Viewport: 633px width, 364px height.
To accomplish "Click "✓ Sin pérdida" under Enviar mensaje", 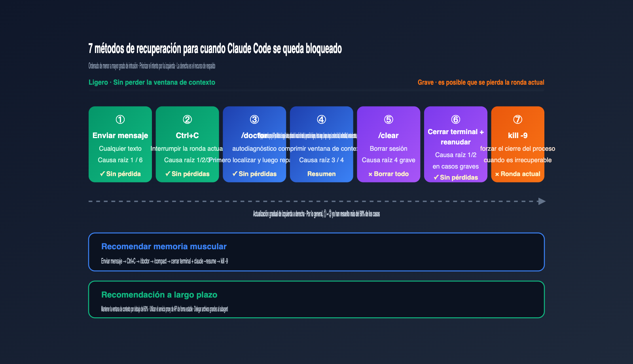I will [x=120, y=174].
